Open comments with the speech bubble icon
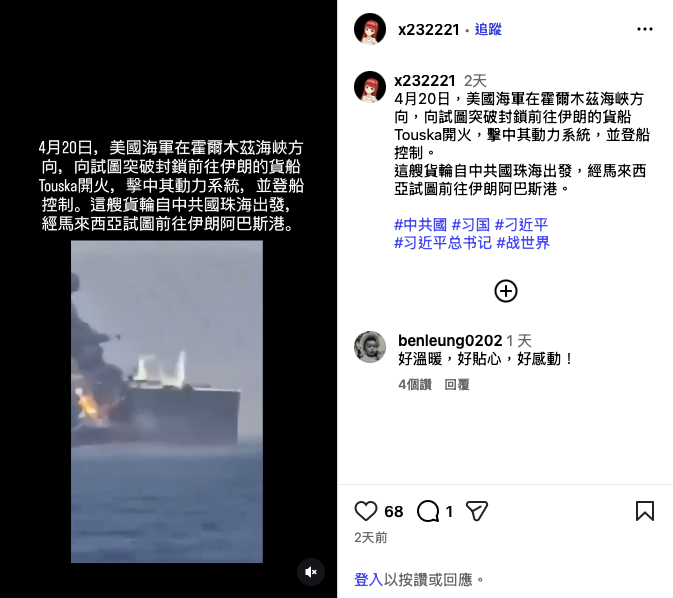The height and width of the screenshot is (598, 674). pyautogui.click(x=428, y=511)
